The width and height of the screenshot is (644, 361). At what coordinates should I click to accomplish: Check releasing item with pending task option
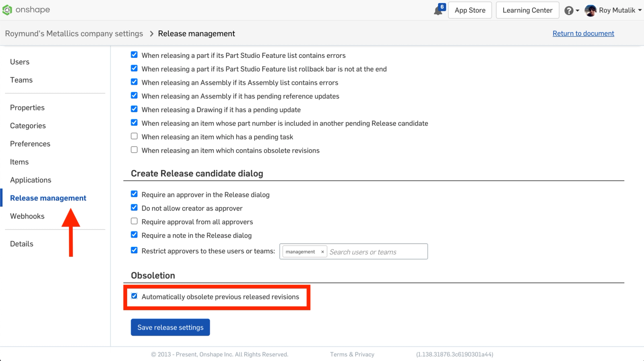[134, 137]
